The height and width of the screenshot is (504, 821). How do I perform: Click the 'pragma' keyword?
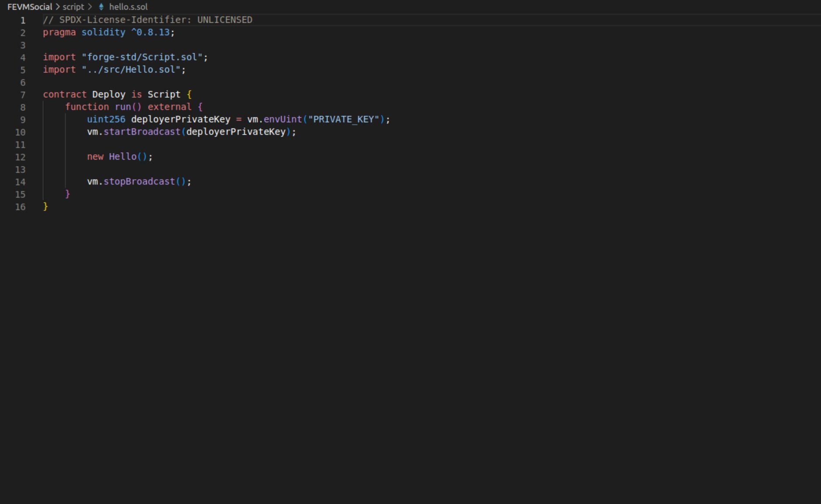(x=59, y=32)
